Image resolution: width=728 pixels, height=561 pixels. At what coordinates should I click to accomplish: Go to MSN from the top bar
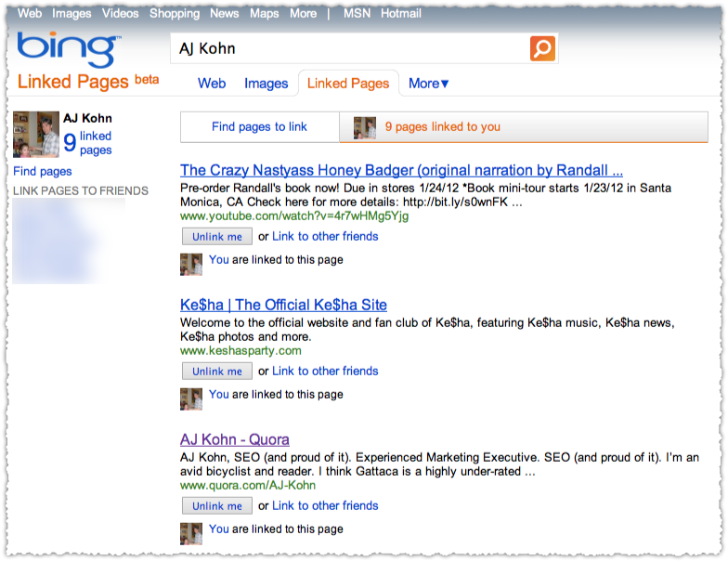[357, 13]
